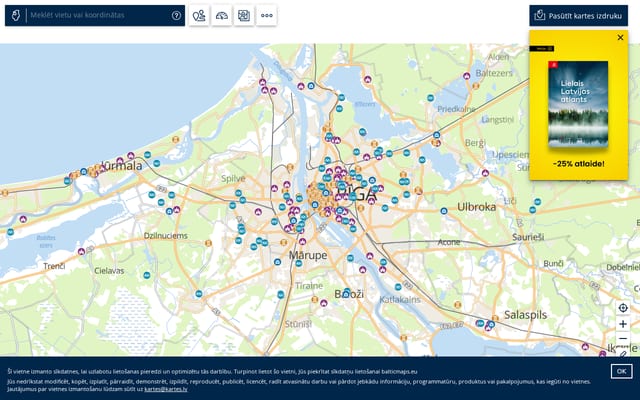Close the yellow atlas advertisement
The image size is (640, 400).
click(620, 38)
